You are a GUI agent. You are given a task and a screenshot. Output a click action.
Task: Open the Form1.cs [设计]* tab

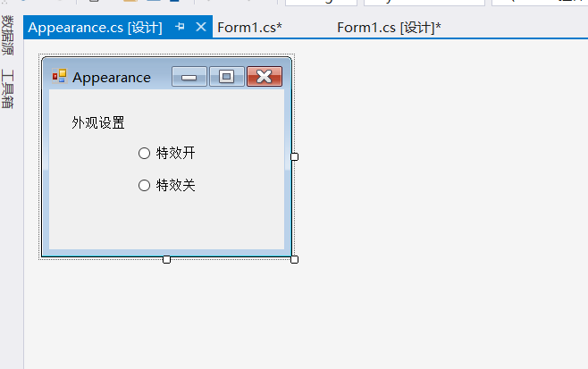point(389,28)
